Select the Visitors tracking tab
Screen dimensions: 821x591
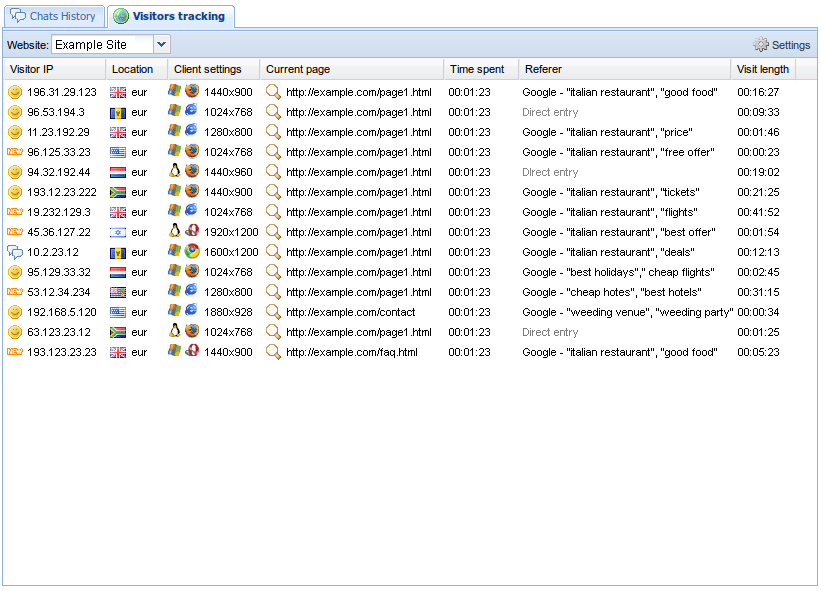tap(171, 16)
